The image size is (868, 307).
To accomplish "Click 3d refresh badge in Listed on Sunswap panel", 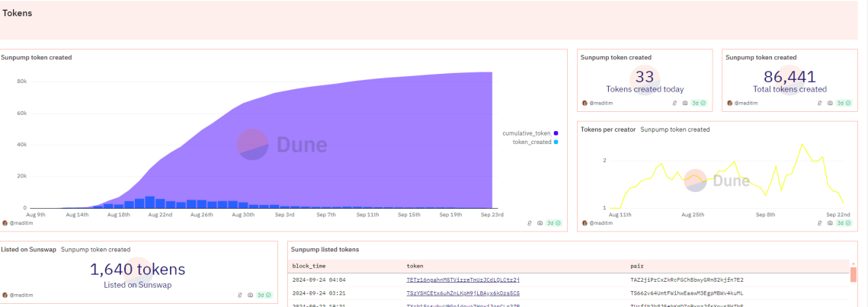I will tap(264, 296).
